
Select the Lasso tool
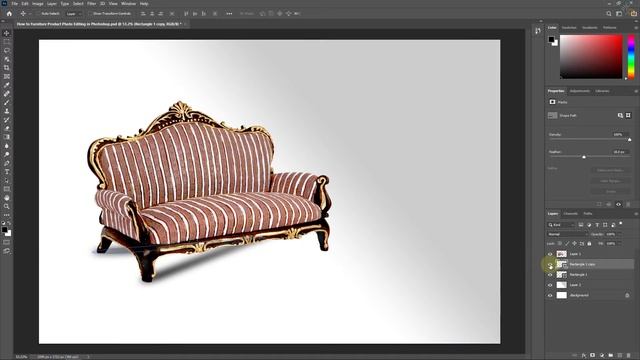7,51
